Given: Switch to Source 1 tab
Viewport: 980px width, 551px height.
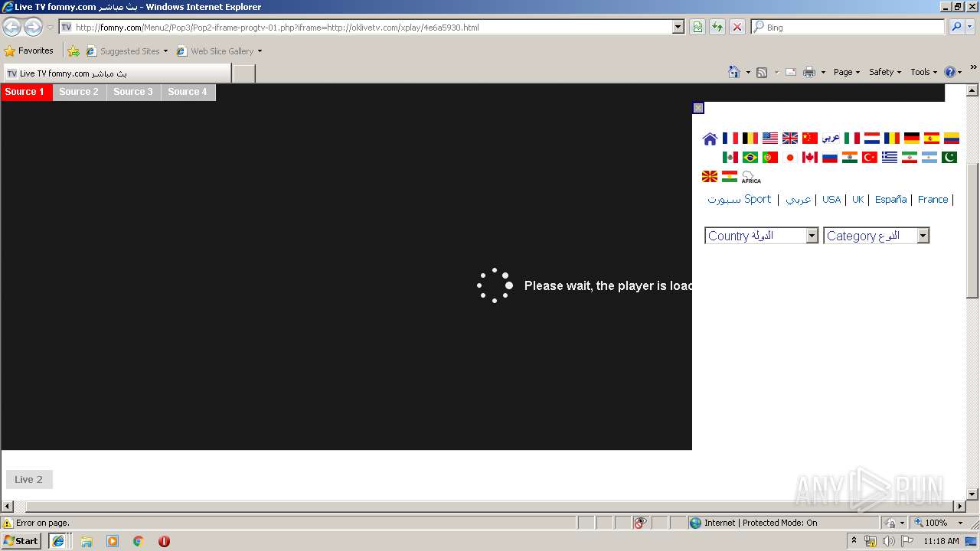Looking at the screenshot, I should click(26, 92).
